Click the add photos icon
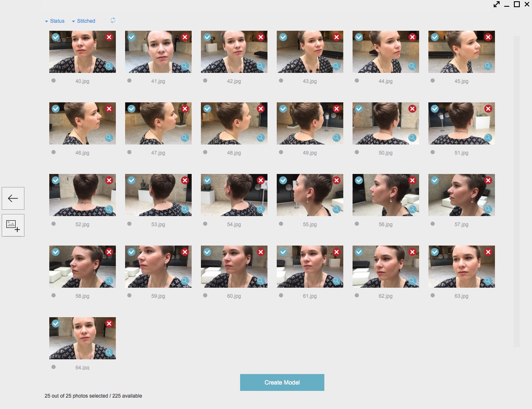 coord(13,226)
